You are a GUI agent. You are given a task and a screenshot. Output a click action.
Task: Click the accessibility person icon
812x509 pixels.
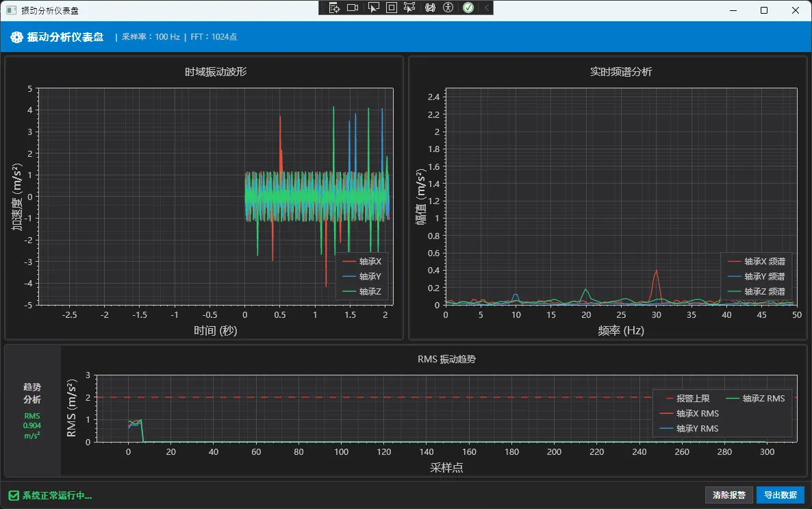tap(448, 8)
